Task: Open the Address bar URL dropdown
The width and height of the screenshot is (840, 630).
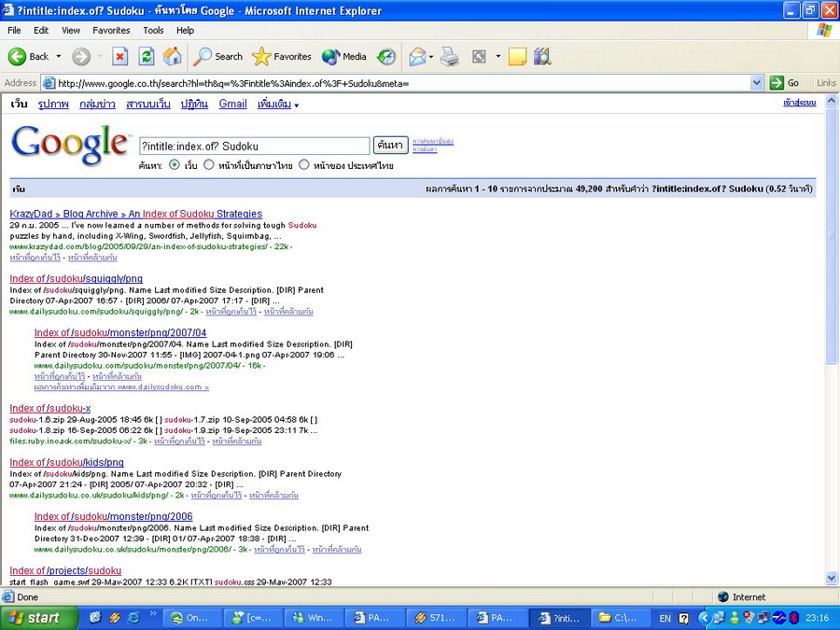Action: click(x=756, y=83)
